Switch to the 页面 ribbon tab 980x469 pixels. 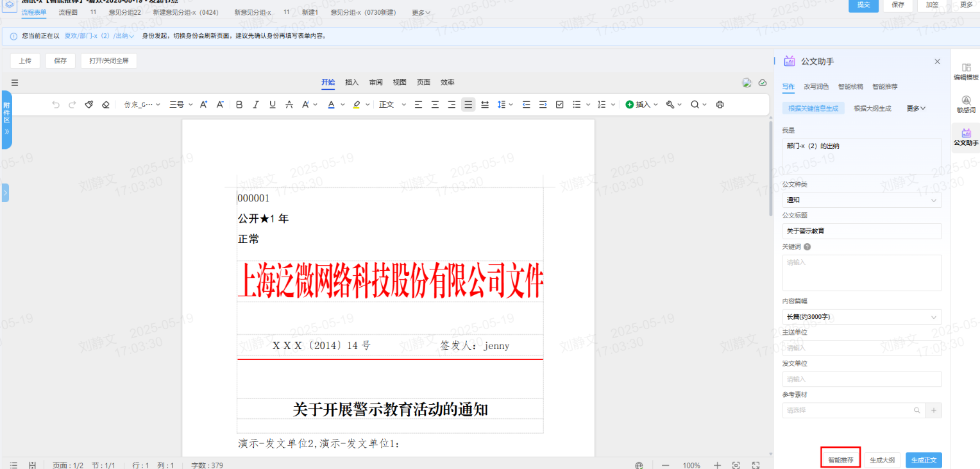coord(423,82)
